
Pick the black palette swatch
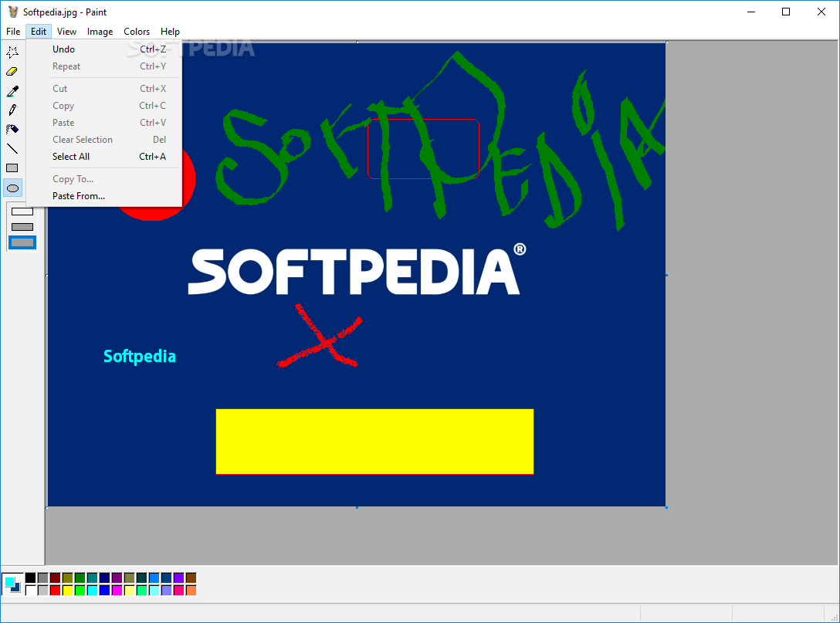tap(31, 577)
